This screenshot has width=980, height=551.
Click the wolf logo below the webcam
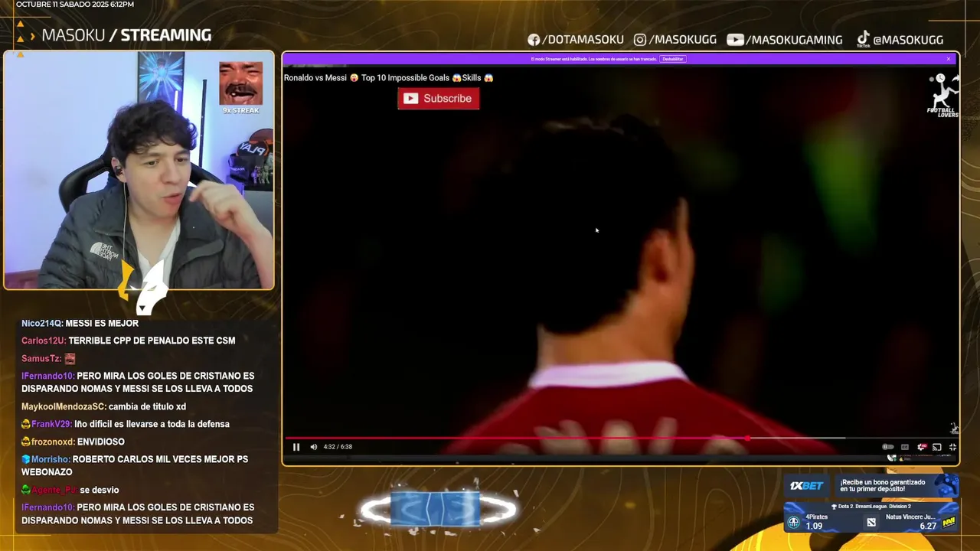click(143, 287)
